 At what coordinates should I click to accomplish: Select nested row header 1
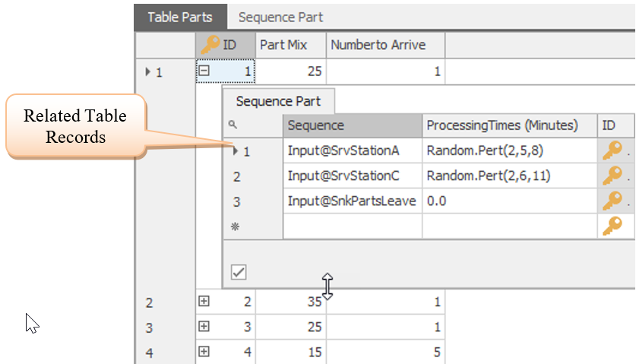coord(253,151)
